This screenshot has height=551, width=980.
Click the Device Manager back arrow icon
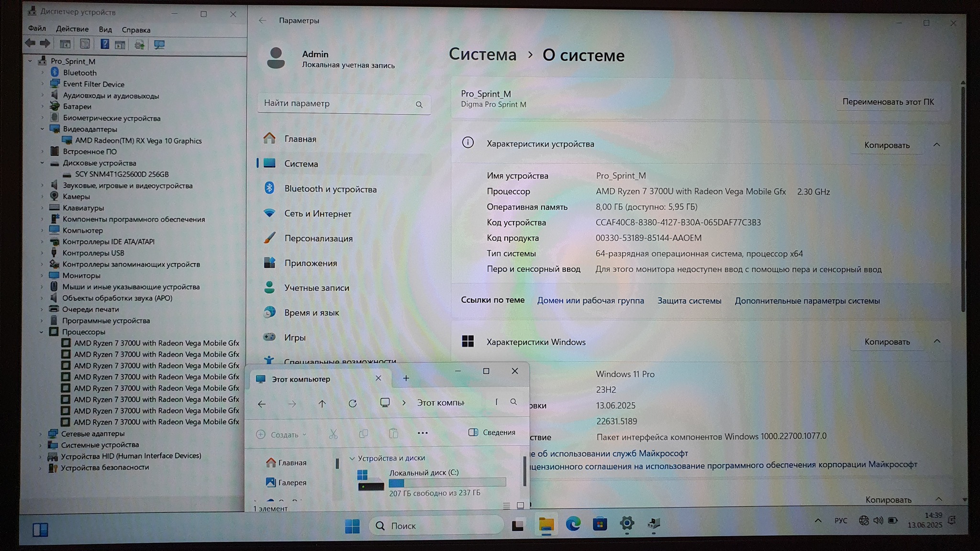30,44
